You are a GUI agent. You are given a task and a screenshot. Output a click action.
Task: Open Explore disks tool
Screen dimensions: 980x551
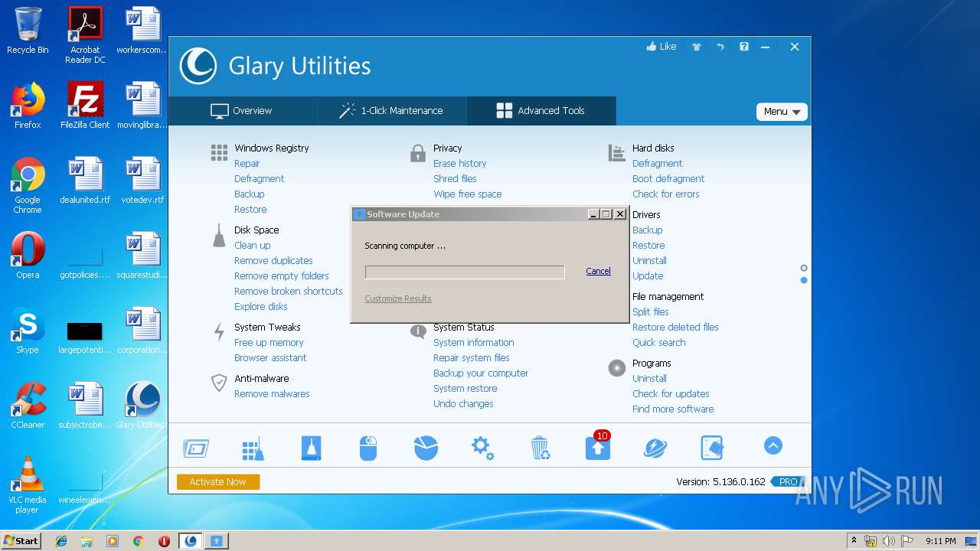(x=260, y=307)
